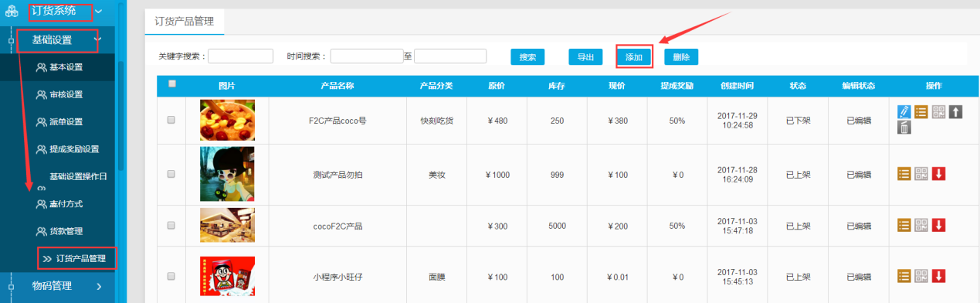Click the 删除 delete button

681,56
